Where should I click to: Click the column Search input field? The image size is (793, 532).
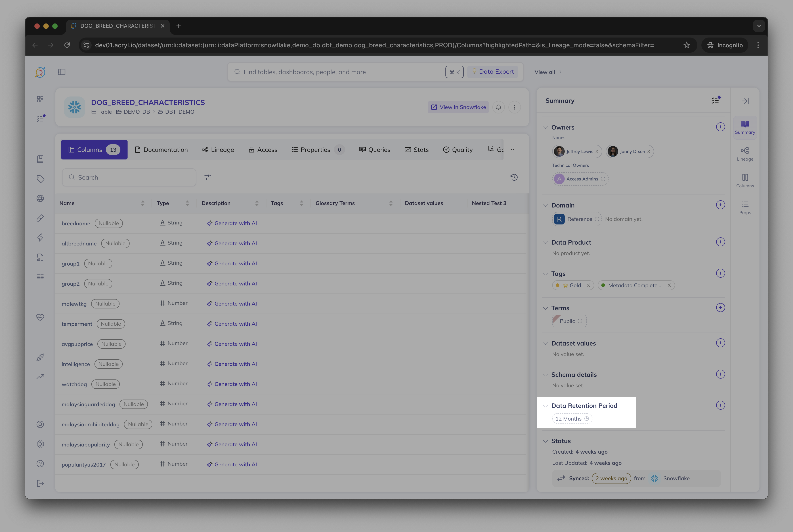pos(129,178)
